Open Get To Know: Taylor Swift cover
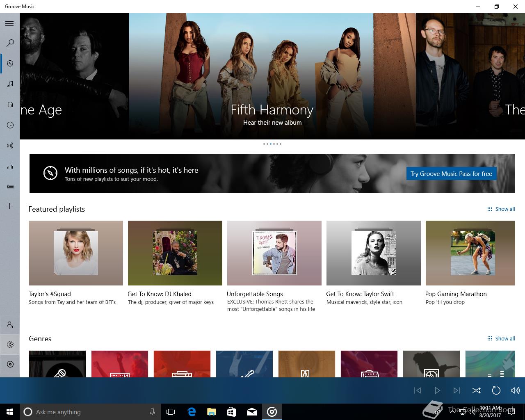 tap(374, 253)
